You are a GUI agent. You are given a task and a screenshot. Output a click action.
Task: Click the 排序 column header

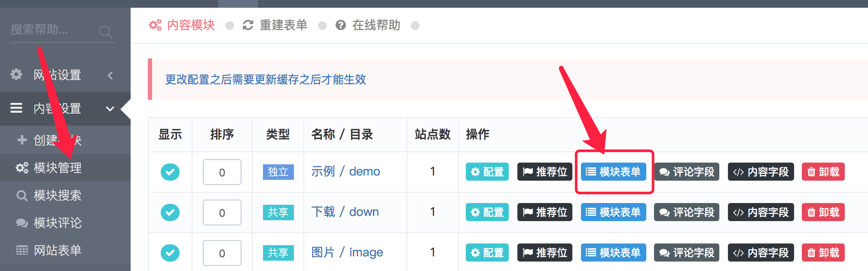click(222, 134)
